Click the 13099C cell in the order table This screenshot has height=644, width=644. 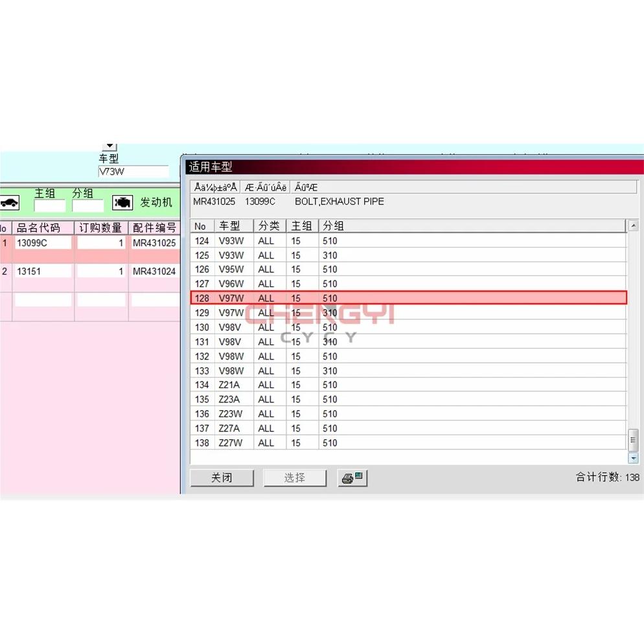(x=43, y=243)
